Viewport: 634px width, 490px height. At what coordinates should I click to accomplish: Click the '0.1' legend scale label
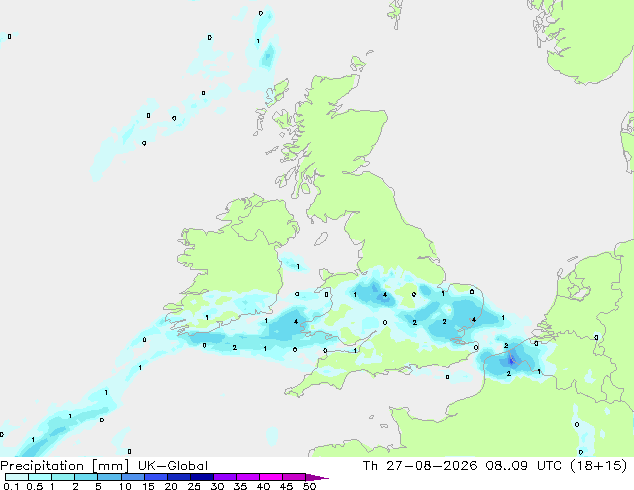tap(11, 486)
